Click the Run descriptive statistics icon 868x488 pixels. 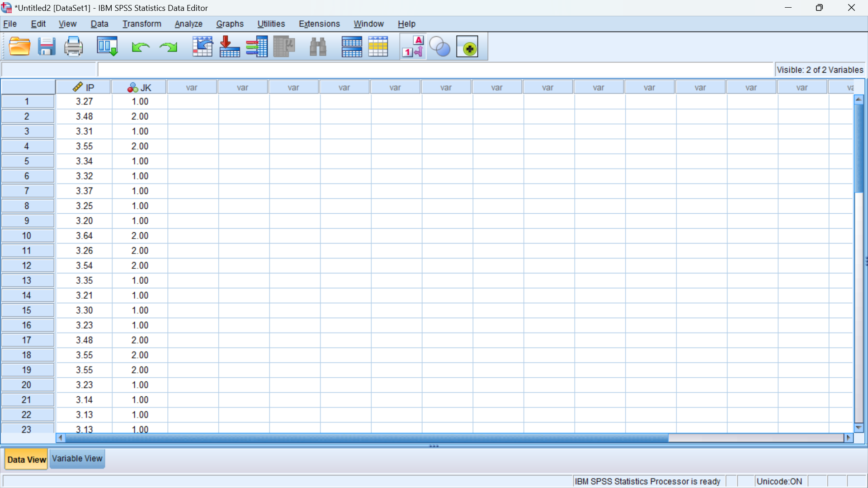284,47
